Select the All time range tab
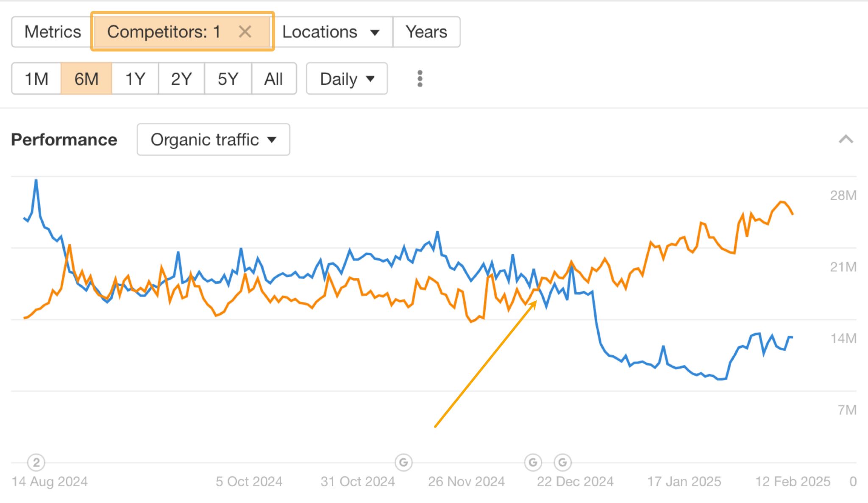This screenshot has width=868, height=503. (273, 78)
